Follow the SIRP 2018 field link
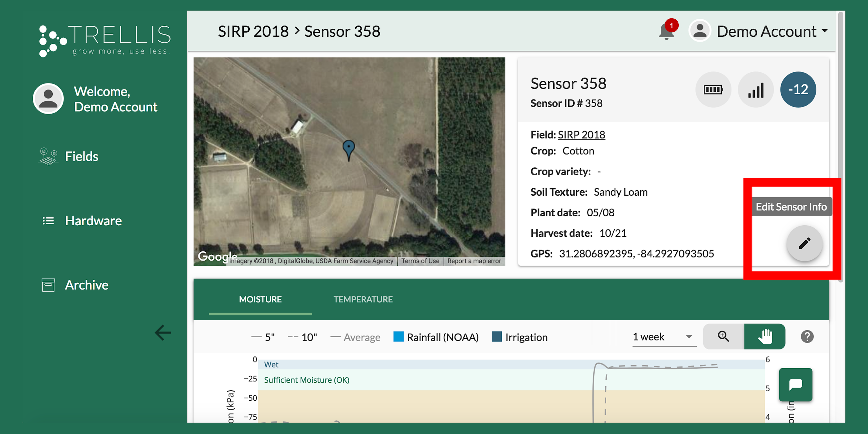 [581, 135]
